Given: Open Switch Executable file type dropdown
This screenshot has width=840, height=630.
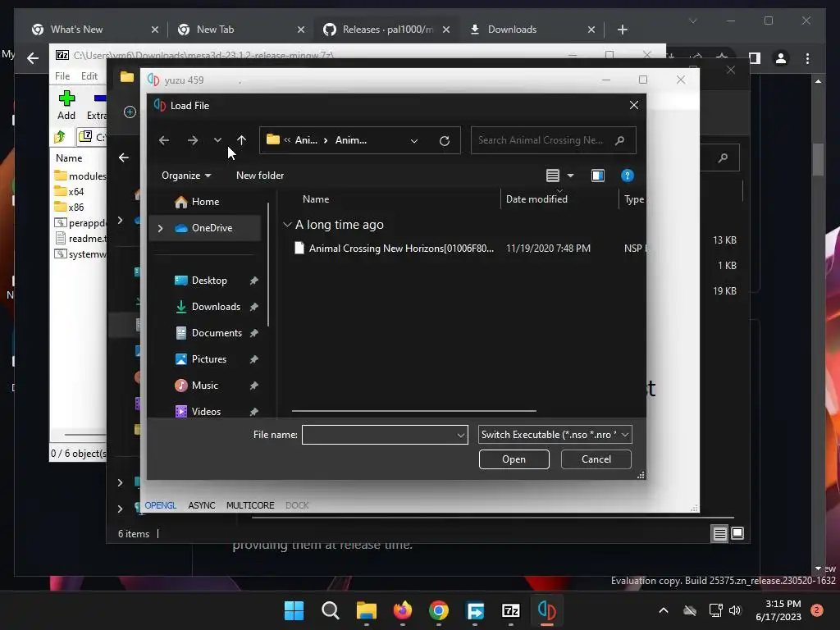Looking at the screenshot, I should point(555,435).
